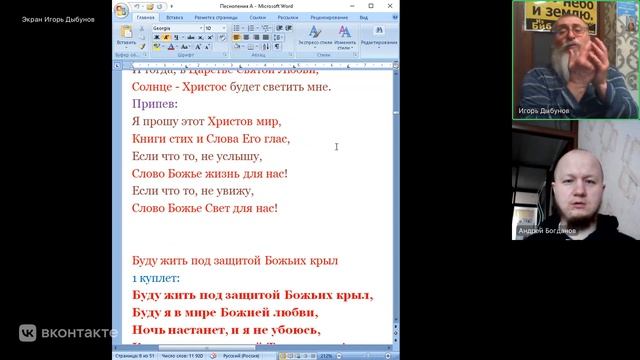Click the zoom in plus button
Screen dimensions: 640x360
[x=388, y=356]
